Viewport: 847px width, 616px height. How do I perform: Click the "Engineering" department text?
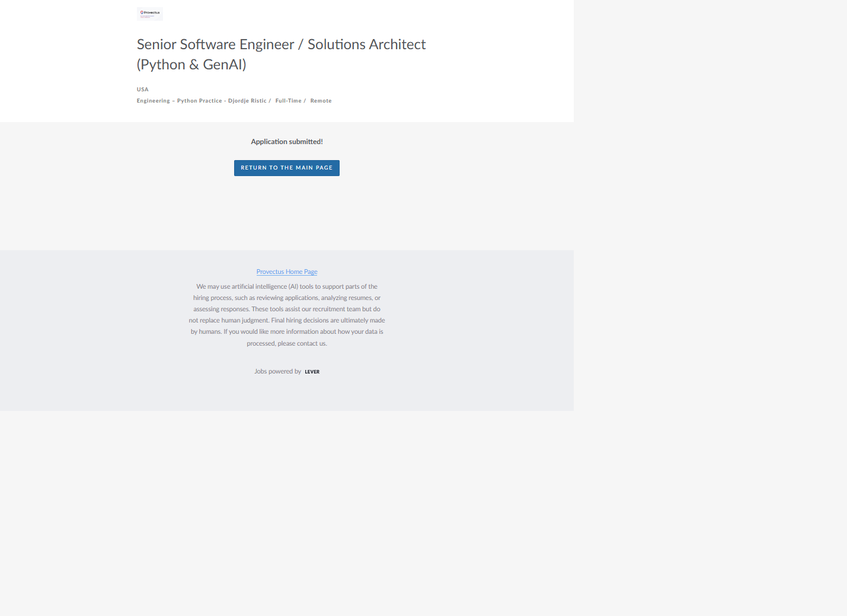[x=153, y=101]
